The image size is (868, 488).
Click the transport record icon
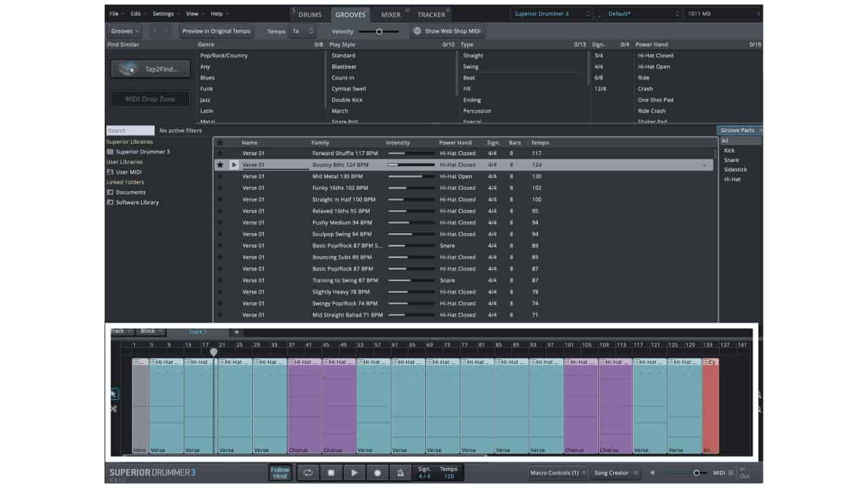378,472
